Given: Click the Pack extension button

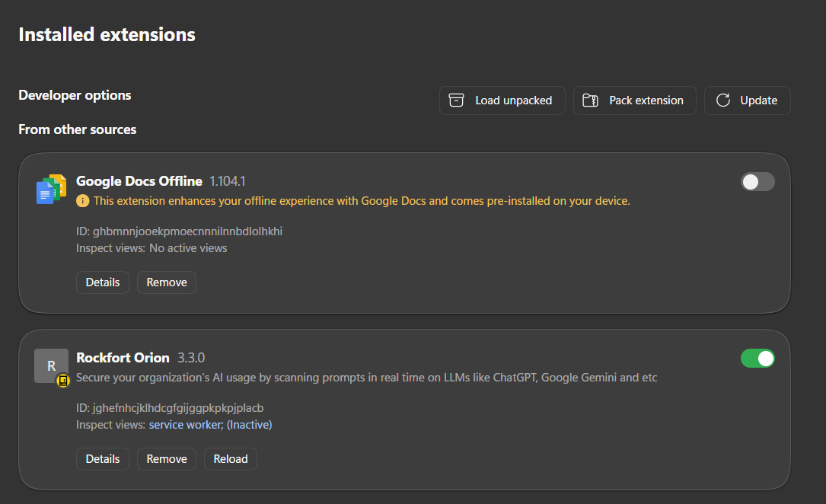Looking at the screenshot, I should coord(634,100).
